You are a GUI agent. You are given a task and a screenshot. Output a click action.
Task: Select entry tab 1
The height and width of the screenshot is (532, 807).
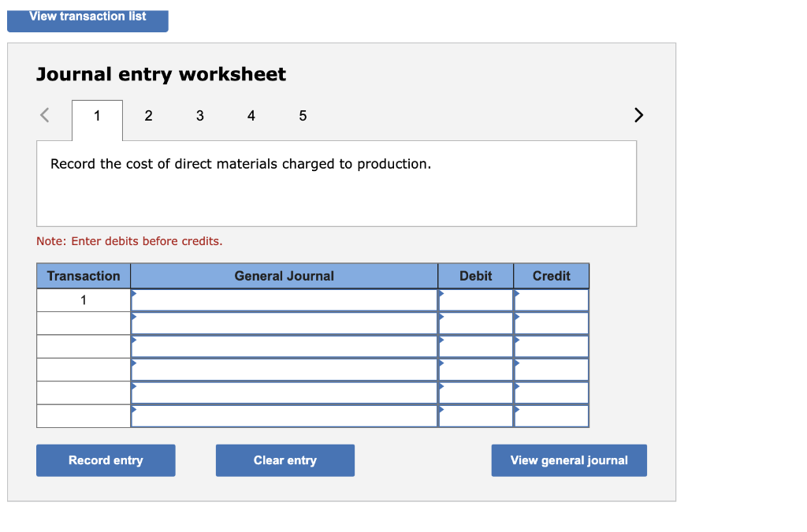(x=97, y=120)
